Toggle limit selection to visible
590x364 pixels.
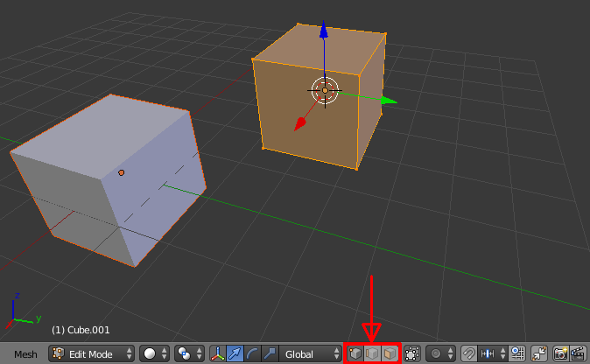tap(412, 353)
